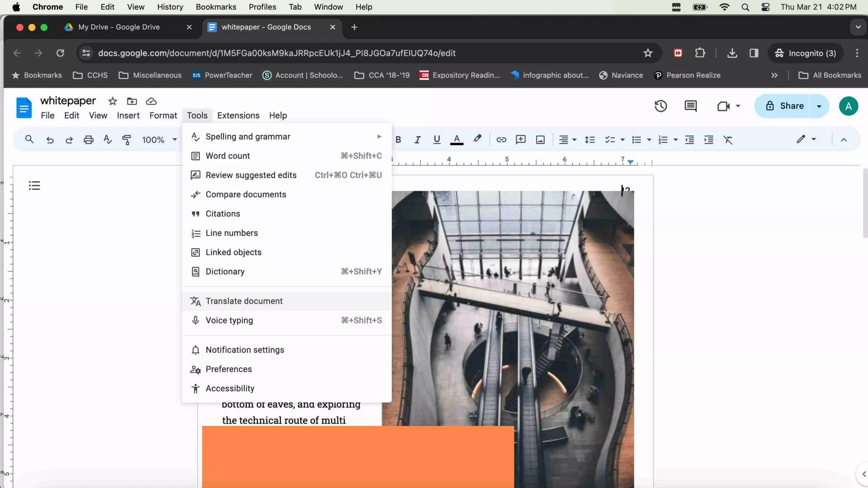The height and width of the screenshot is (488, 868).
Task: Toggle italic formatting
Action: 417,140
